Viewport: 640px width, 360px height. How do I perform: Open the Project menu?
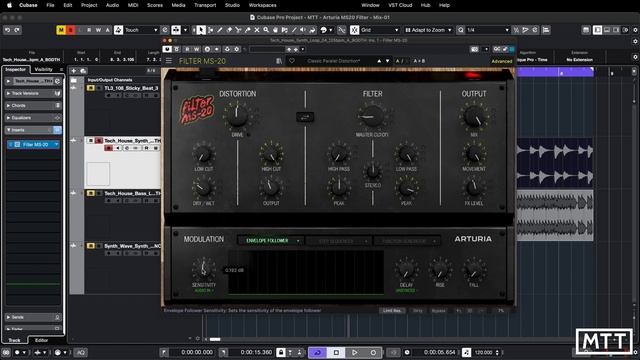point(89,5)
